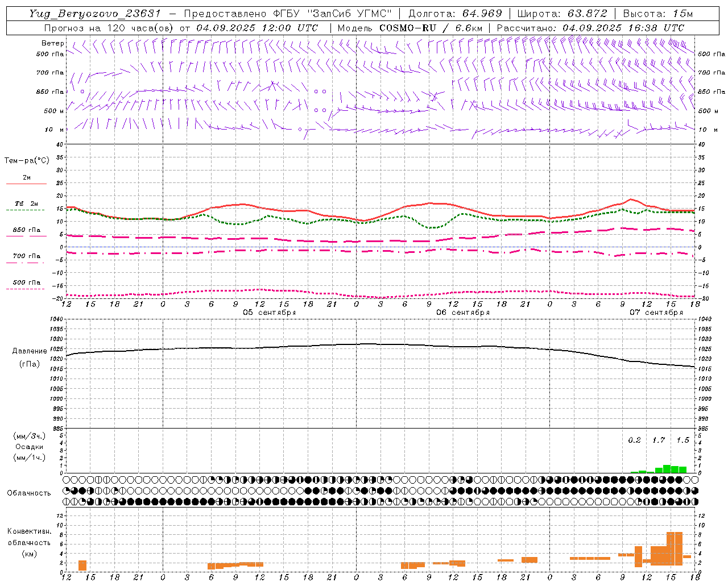
Task: Click the Конвективн. convective cloud label
Action: [x=30, y=531]
